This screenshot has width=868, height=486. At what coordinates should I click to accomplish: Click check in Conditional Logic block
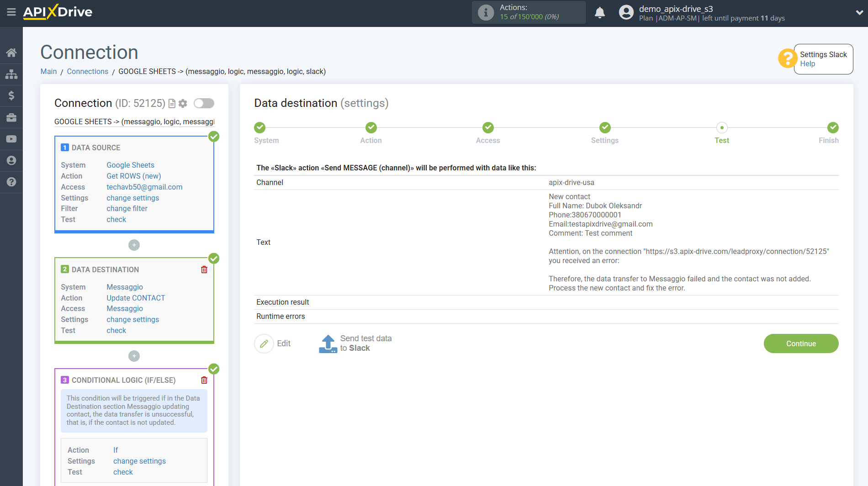(123, 472)
